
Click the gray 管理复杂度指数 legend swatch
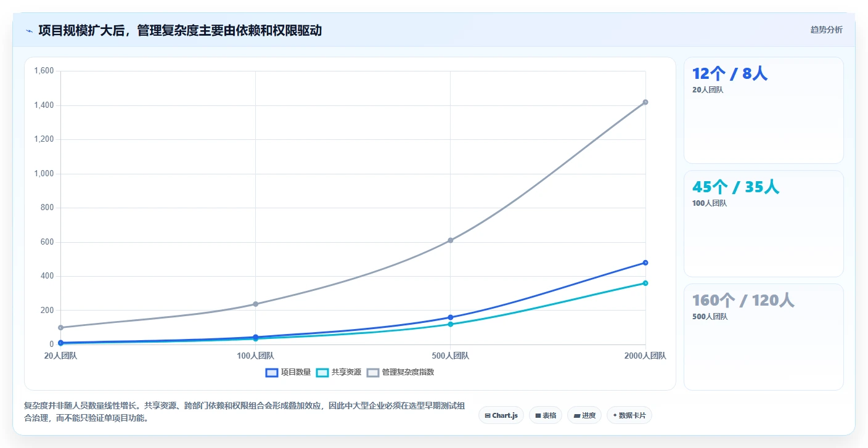(x=373, y=372)
